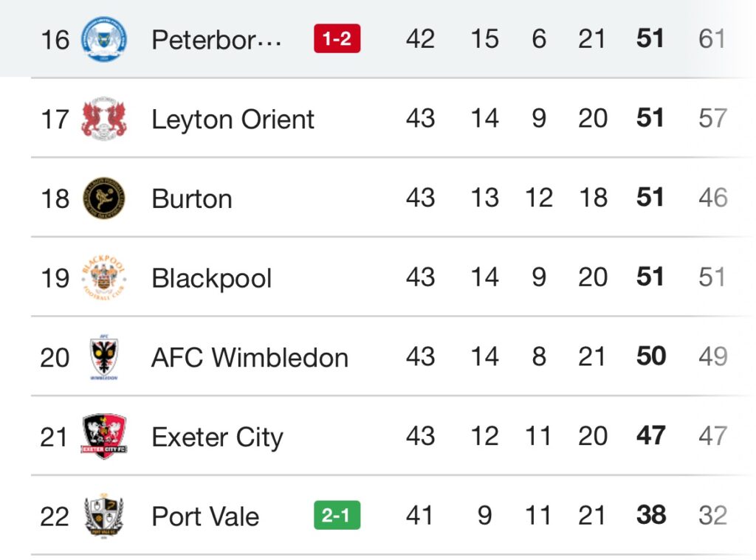Image resolution: width=756 pixels, height=560 pixels.
Task: Click position number 21 for Exeter City
Action: pyautogui.click(x=54, y=438)
